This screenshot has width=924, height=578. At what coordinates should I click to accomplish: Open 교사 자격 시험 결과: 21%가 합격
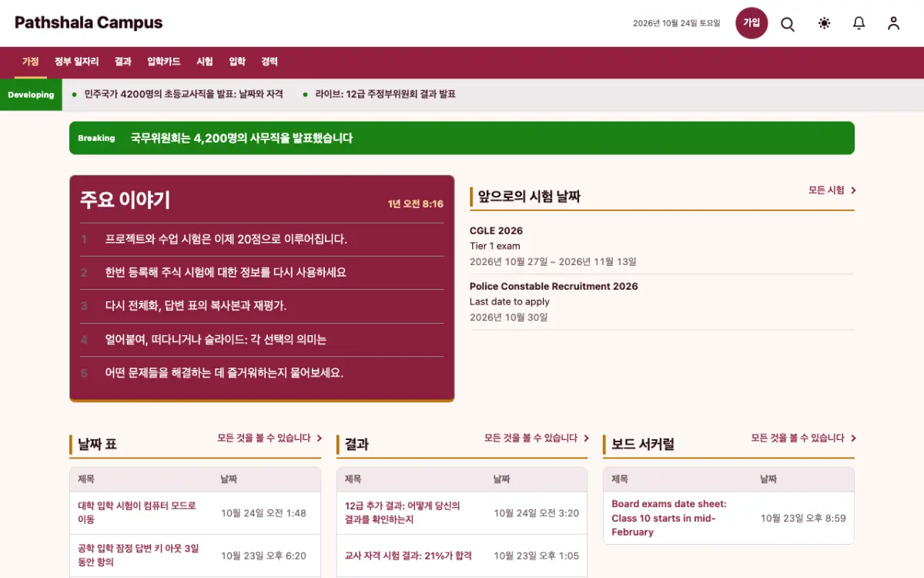coord(408,556)
